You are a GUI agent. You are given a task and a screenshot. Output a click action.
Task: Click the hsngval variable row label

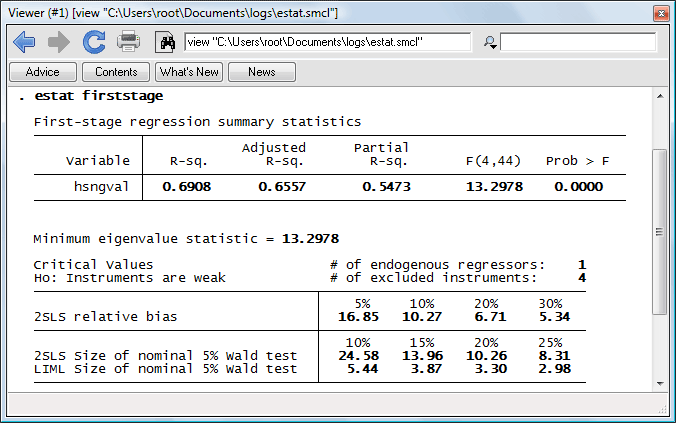coord(101,187)
